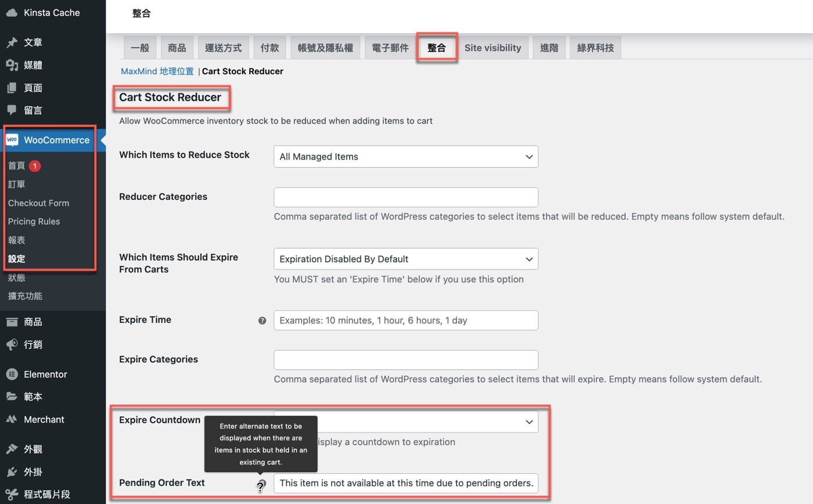Click the folder icon beside 範本

click(x=12, y=397)
